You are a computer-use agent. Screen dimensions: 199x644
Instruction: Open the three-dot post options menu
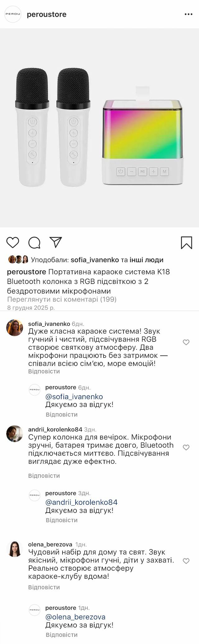[188, 14]
